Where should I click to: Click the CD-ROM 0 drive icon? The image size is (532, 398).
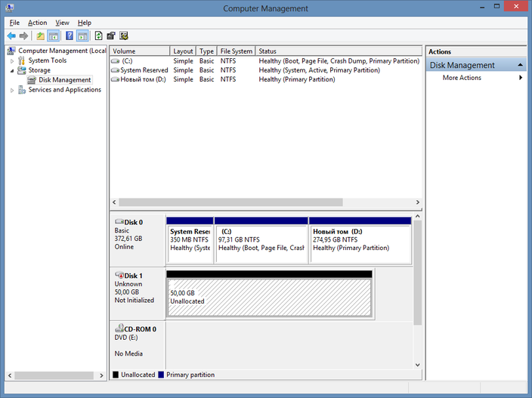[x=119, y=329]
